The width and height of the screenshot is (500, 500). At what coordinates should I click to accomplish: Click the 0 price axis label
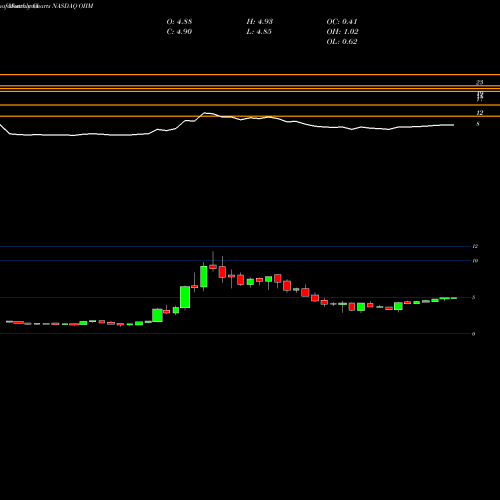tap(474, 334)
